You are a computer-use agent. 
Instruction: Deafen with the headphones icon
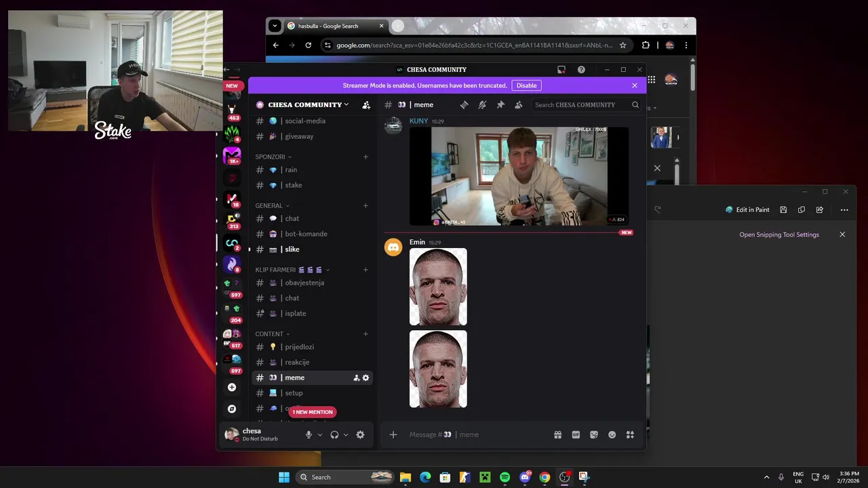click(334, 434)
